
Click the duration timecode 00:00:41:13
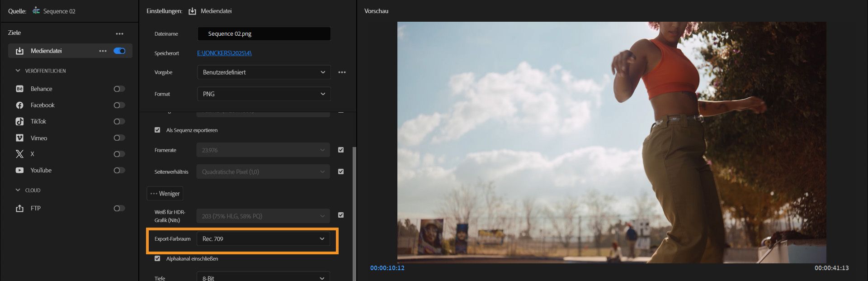(x=832, y=268)
